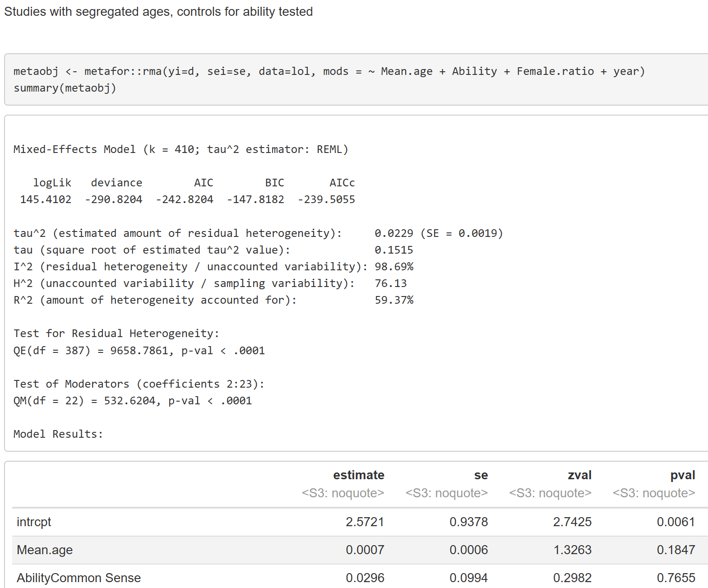
Task: Click the "Studies with segregated ages" heading
Action: point(158,12)
